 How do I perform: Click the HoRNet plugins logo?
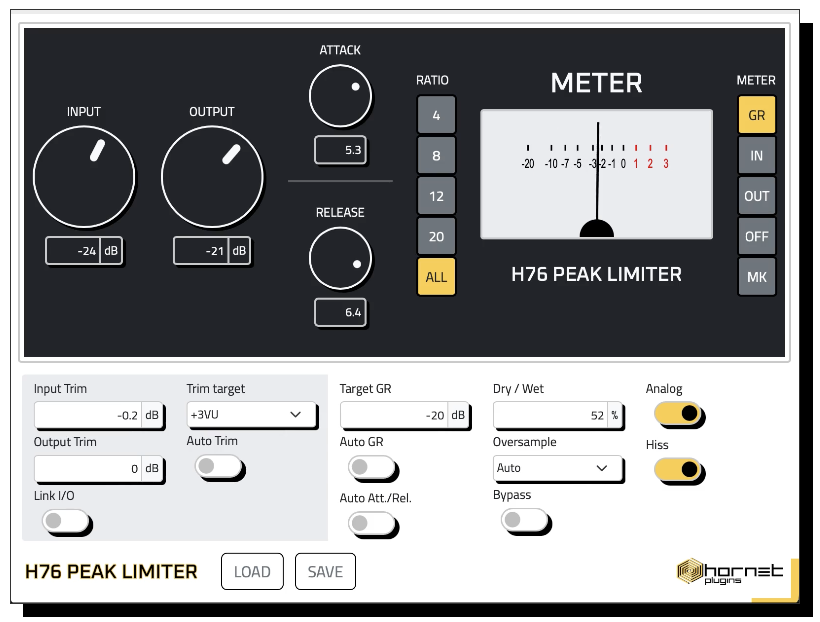(x=725, y=572)
